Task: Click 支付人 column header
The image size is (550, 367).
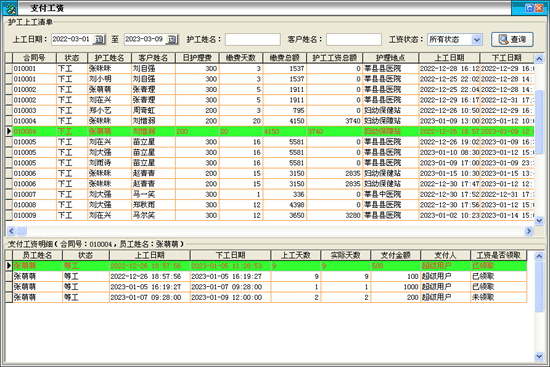Action: pos(445,255)
